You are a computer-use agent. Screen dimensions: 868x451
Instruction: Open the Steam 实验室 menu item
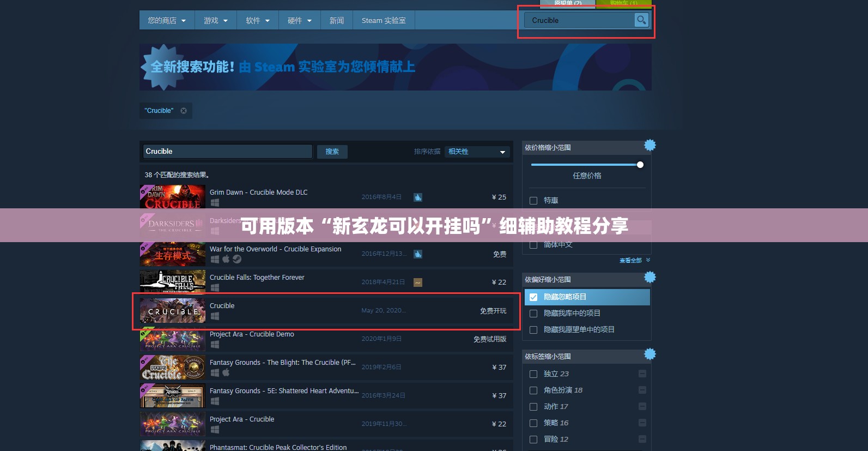pyautogui.click(x=384, y=20)
